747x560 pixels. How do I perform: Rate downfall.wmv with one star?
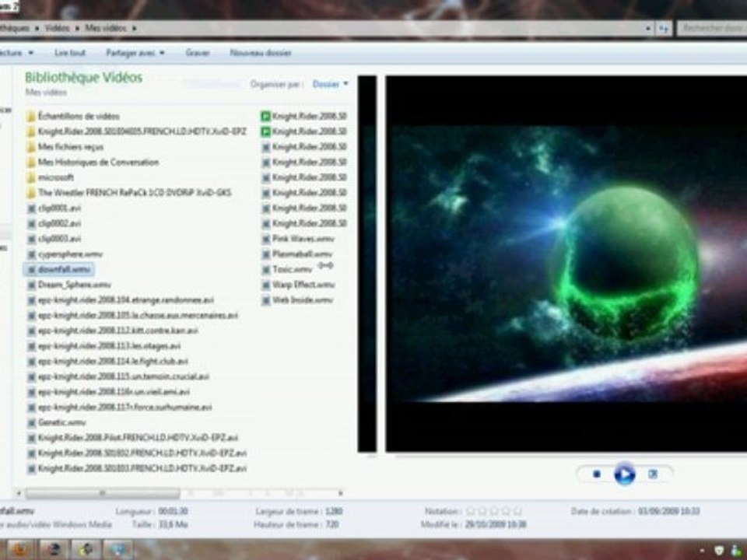click(x=470, y=511)
